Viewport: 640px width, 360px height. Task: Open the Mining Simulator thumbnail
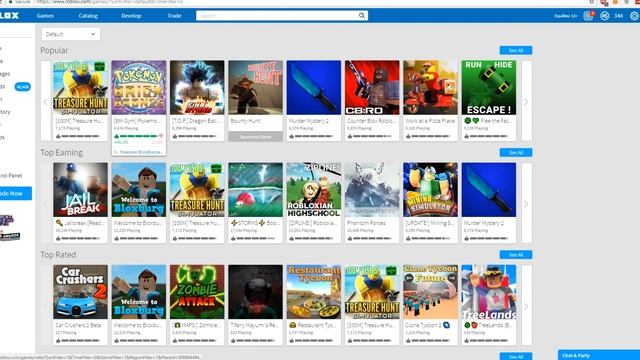(430, 190)
